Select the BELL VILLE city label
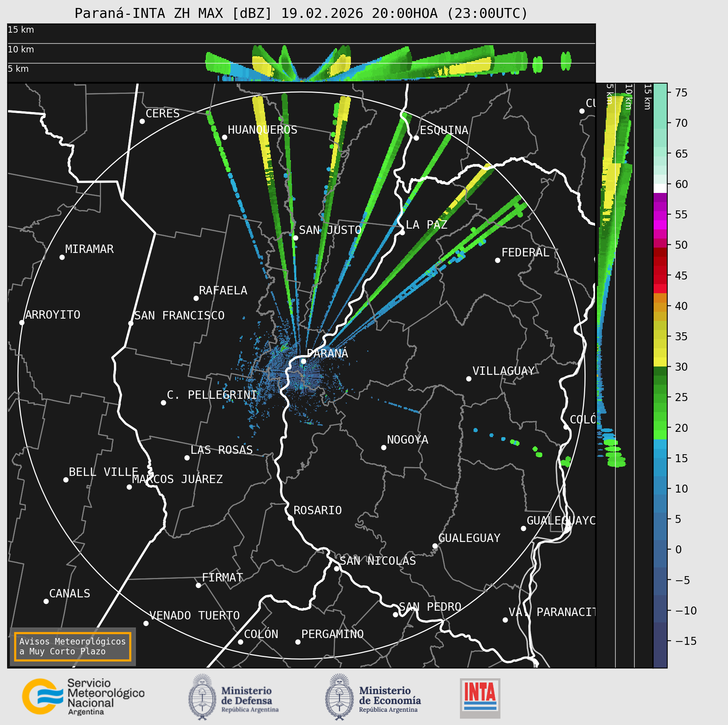The height and width of the screenshot is (725, 728). click(x=103, y=472)
